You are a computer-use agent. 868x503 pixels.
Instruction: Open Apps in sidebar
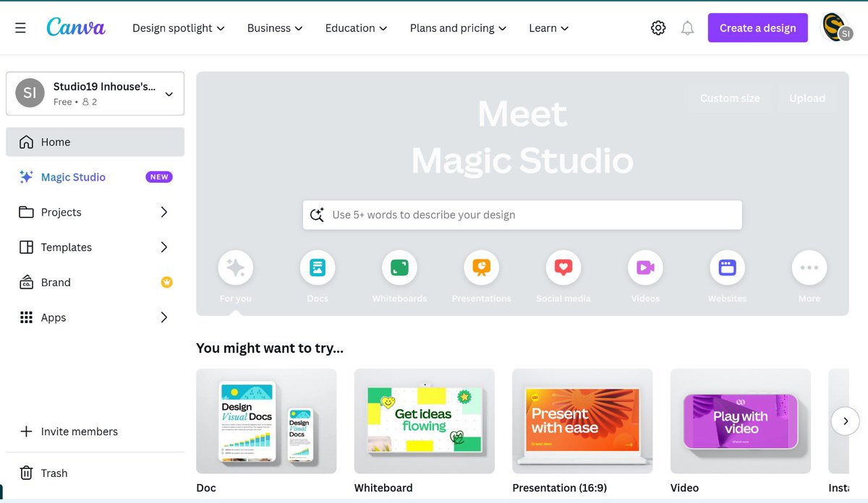pos(95,317)
